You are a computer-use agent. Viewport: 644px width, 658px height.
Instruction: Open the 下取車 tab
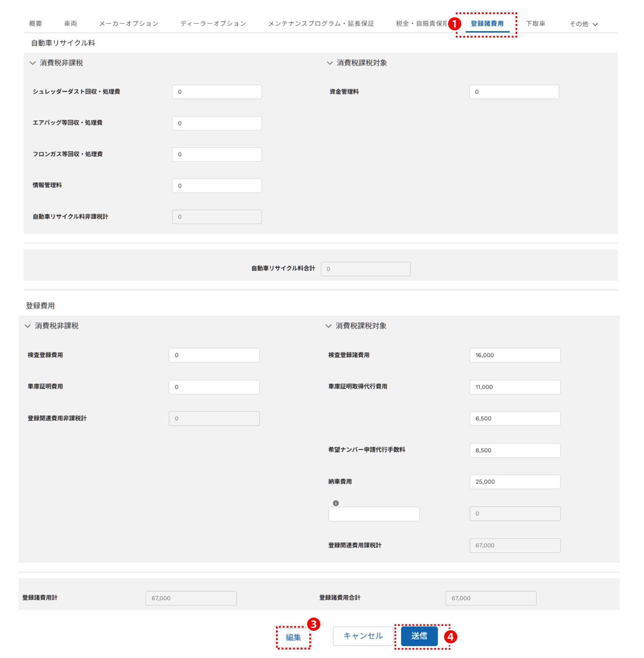535,24
